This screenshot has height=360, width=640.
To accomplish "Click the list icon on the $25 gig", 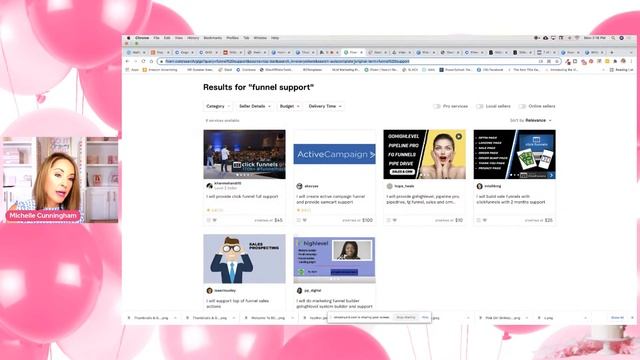I will 478,220.
